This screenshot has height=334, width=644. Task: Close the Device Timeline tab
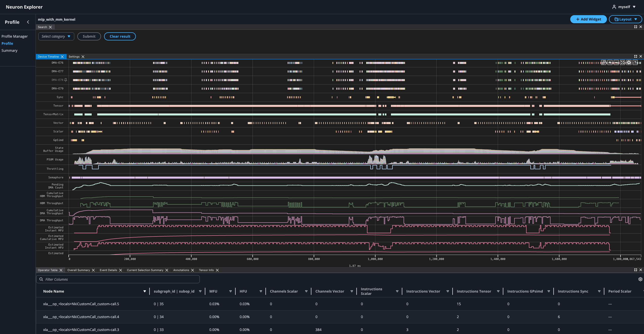click(x=62, y=57)
